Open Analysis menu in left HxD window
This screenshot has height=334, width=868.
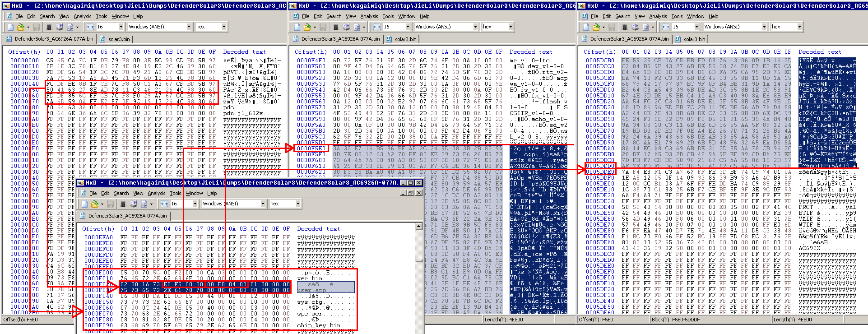click(82, 16)
